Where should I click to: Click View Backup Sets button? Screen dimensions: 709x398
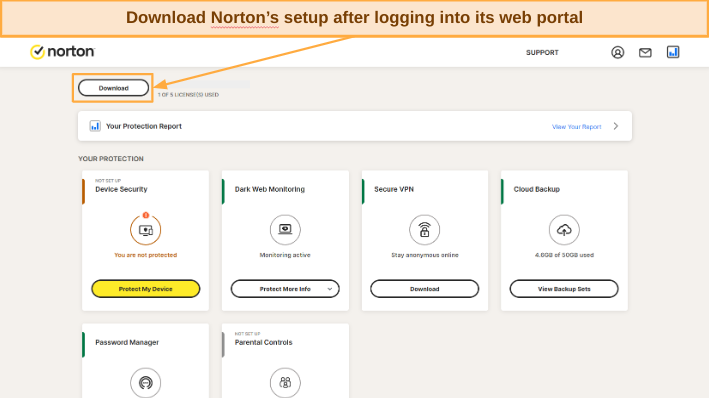click(564, 289)
